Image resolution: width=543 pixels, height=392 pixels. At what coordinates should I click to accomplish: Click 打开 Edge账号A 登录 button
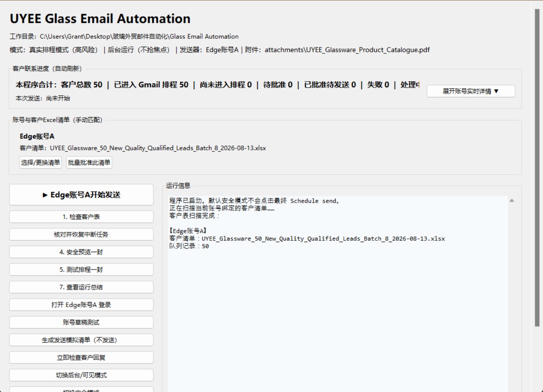pos(81,305)
